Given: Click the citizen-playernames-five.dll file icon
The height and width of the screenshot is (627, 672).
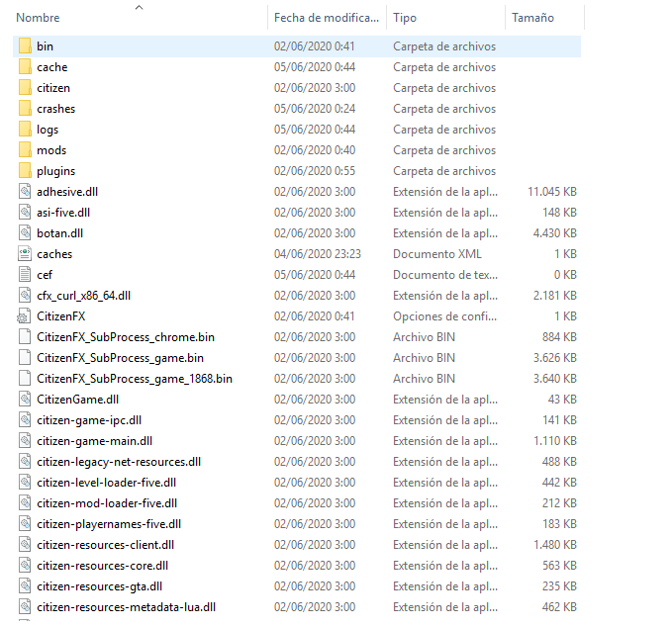Looking at the screenshot, I should pos(25,524).
